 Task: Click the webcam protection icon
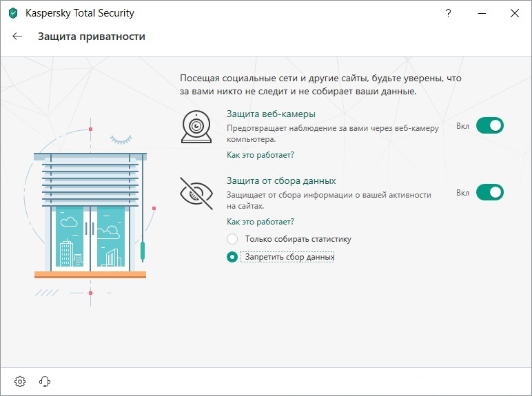pyautogui.click(x=196, y=127)
